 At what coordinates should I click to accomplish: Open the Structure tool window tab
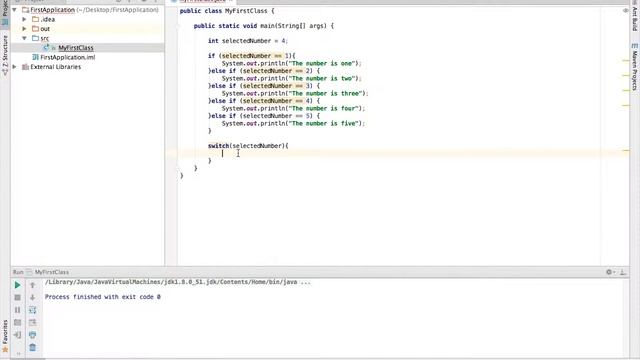(5, 55)
